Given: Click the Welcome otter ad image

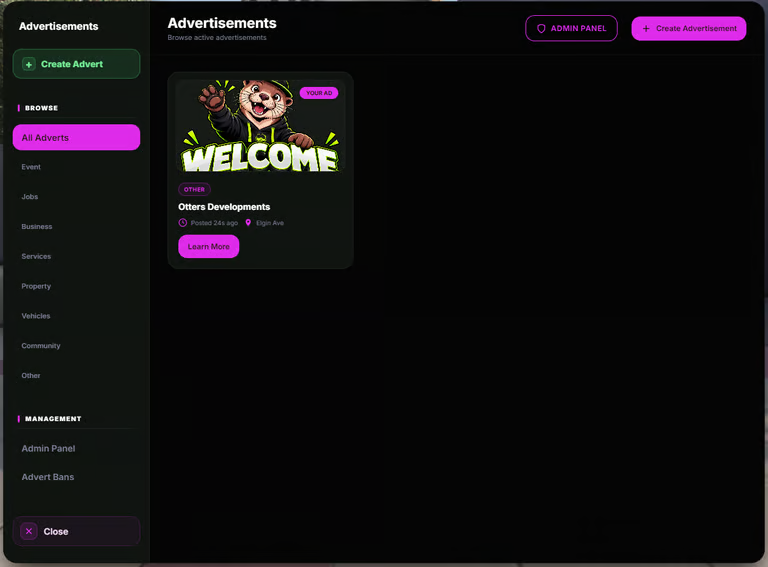Looking at the screenshot, I should tap(260, 126).
